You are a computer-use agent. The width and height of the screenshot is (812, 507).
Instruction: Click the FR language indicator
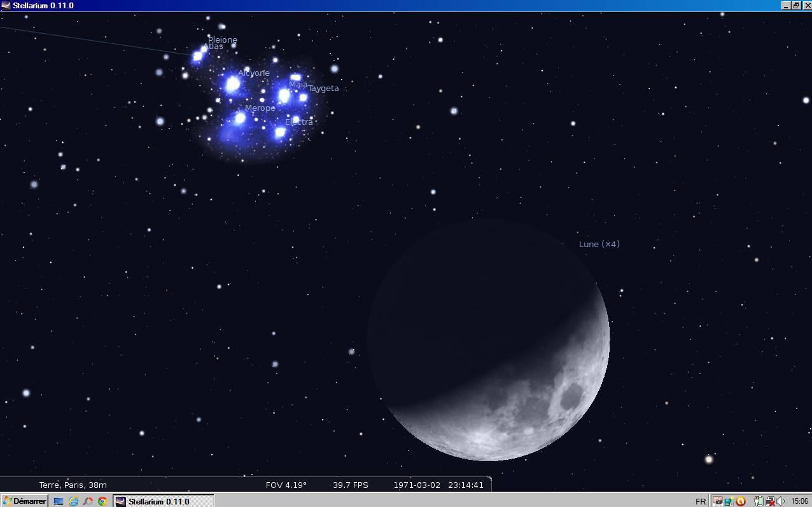(x=701, y=501)
